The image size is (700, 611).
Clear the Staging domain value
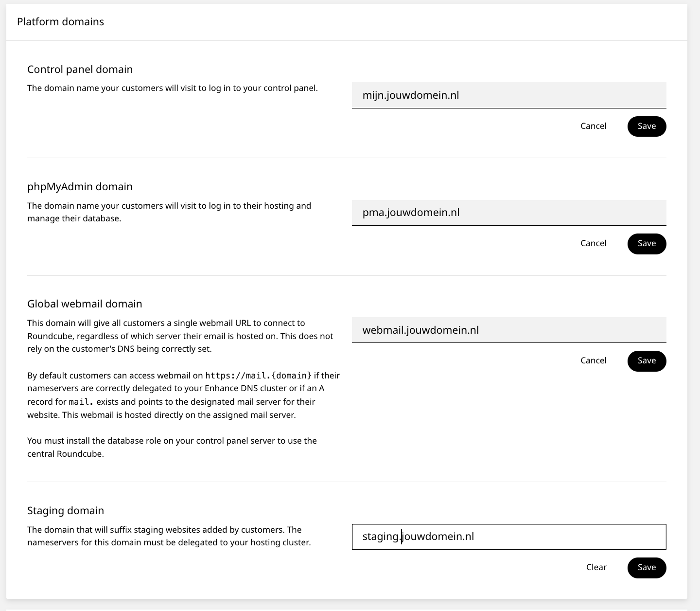click(596, 568)
